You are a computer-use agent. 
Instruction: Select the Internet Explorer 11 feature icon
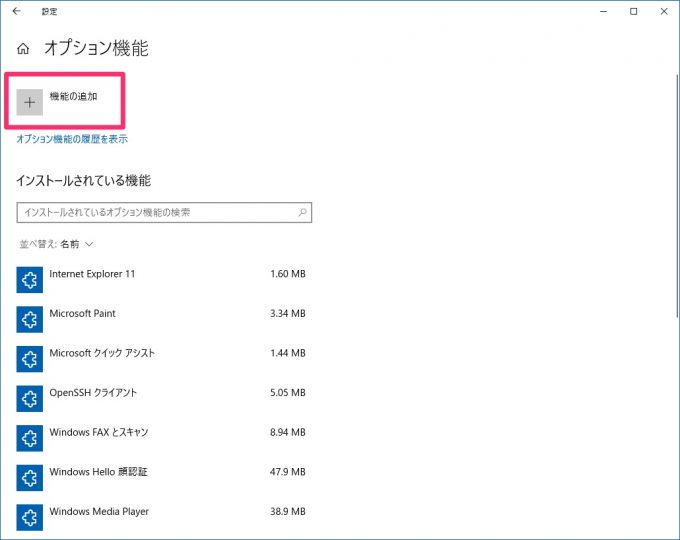coord(29,280)
